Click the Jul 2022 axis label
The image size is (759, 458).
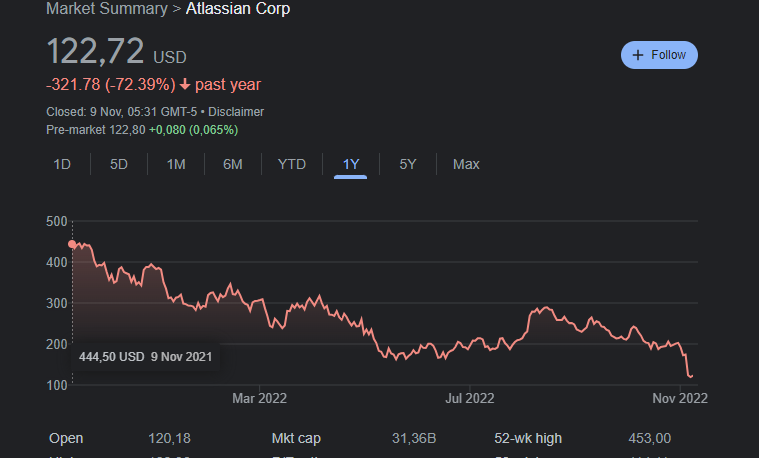tap(470, 398)
